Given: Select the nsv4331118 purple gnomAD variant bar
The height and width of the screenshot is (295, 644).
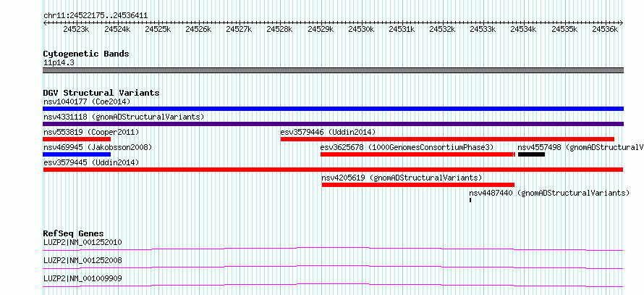Looking at the screenshot, I should (x=333, y=124).
